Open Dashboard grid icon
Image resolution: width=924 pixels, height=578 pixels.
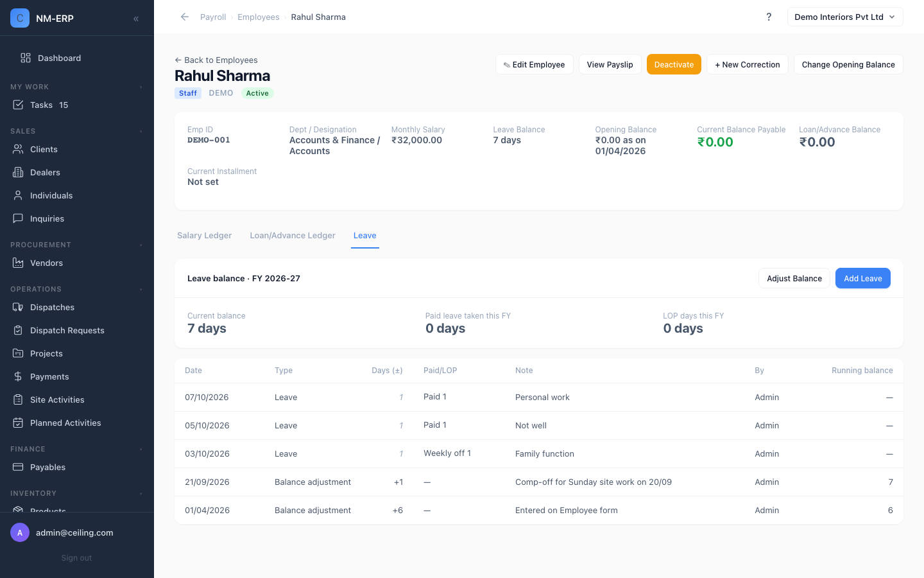pos(26,58)
